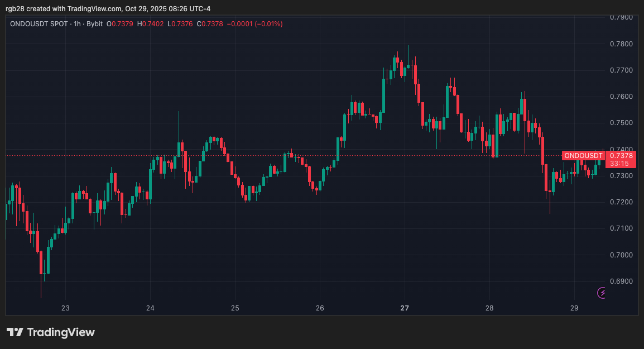The image size is (644, 349).
Task: Click the 0.7800 price scale label
Action: [x=621, y=44]
